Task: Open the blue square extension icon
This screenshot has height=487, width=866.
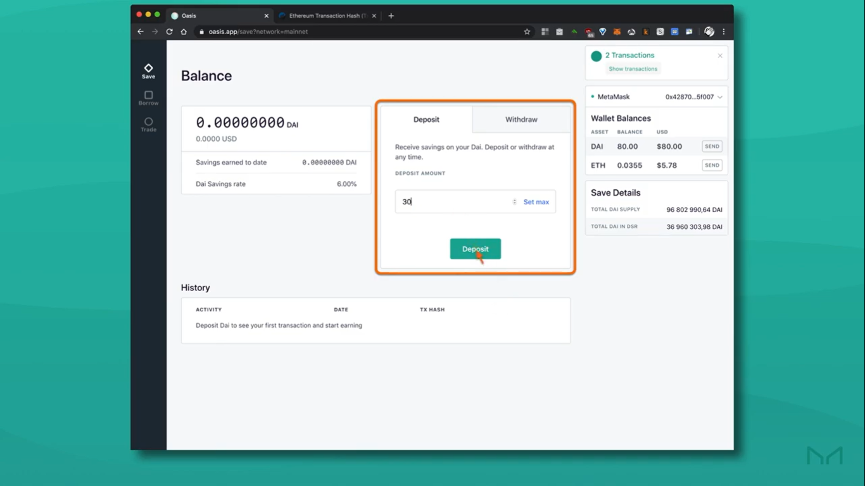Action: pyautogui.click(x=674, y=32)
